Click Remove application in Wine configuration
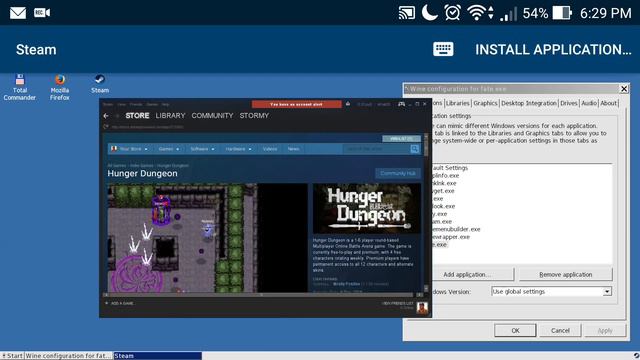The image size is (640, 360). tap(565, 274)
